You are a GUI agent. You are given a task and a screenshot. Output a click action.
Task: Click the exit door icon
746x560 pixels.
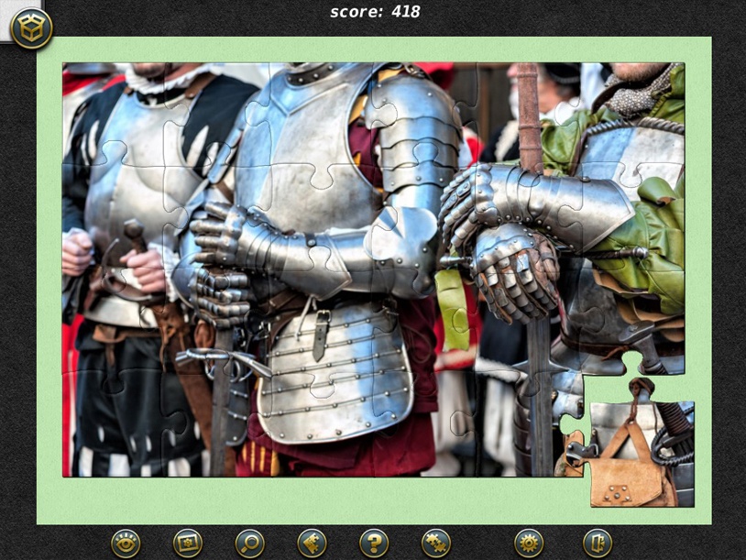pyautogui.click(x=598, y=543)
